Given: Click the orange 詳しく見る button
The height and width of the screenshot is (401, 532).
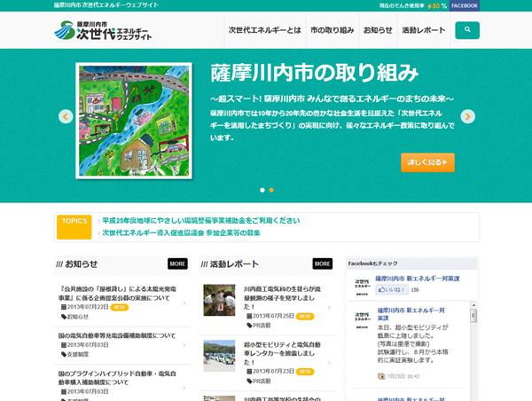Looking at the screenshot, I should (x=427, y=162).
